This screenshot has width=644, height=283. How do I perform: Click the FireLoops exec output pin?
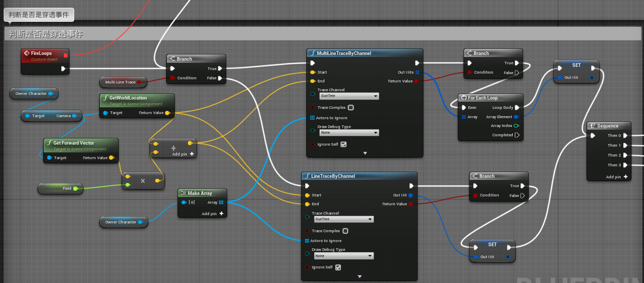(63, 68)
